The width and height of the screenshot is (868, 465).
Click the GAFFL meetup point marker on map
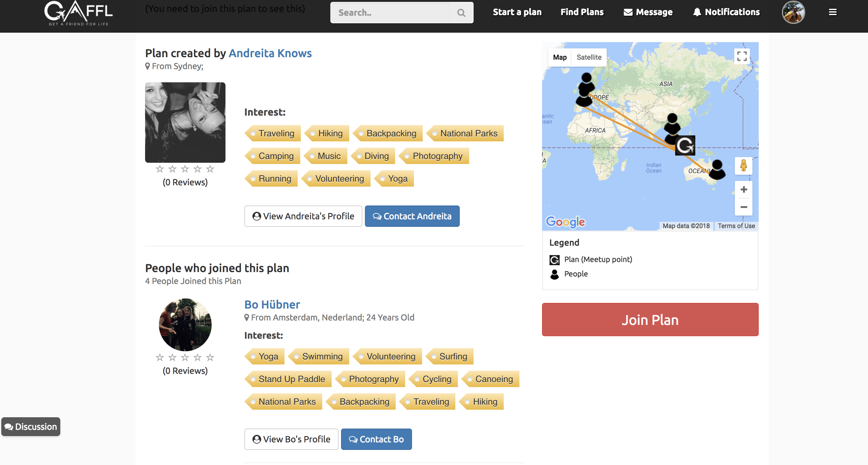click(x=685, y=146)
